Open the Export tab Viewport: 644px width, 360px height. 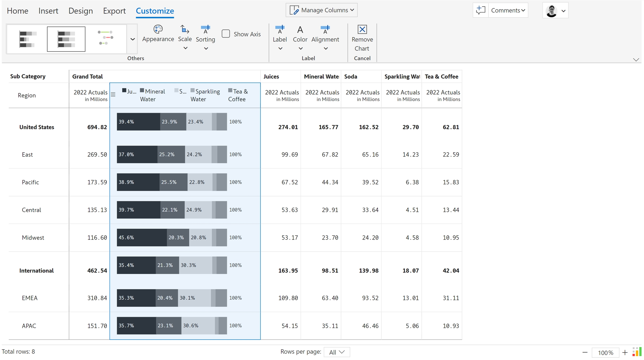coord(114,11)
